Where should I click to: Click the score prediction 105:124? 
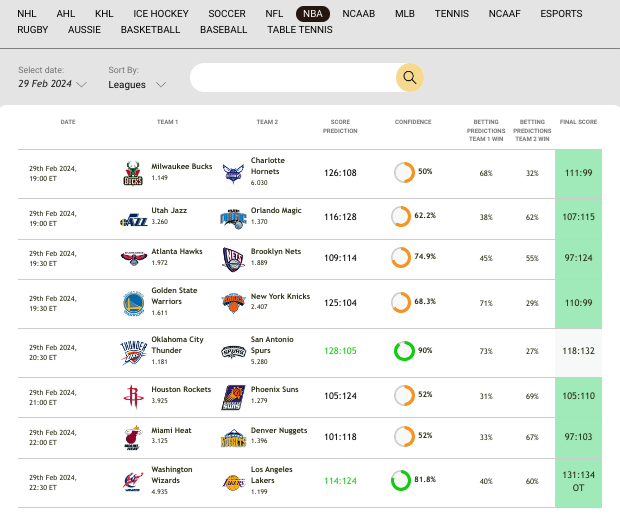coord(340,396)
